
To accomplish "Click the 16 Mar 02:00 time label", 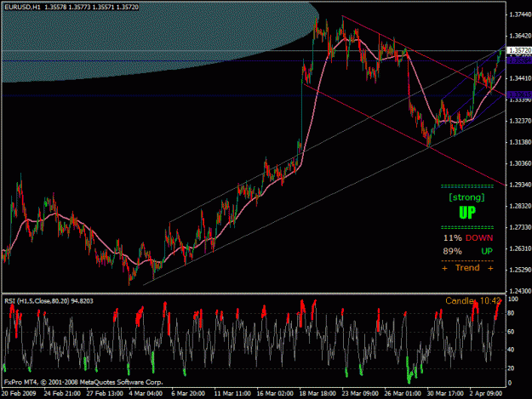I will 275,394.
